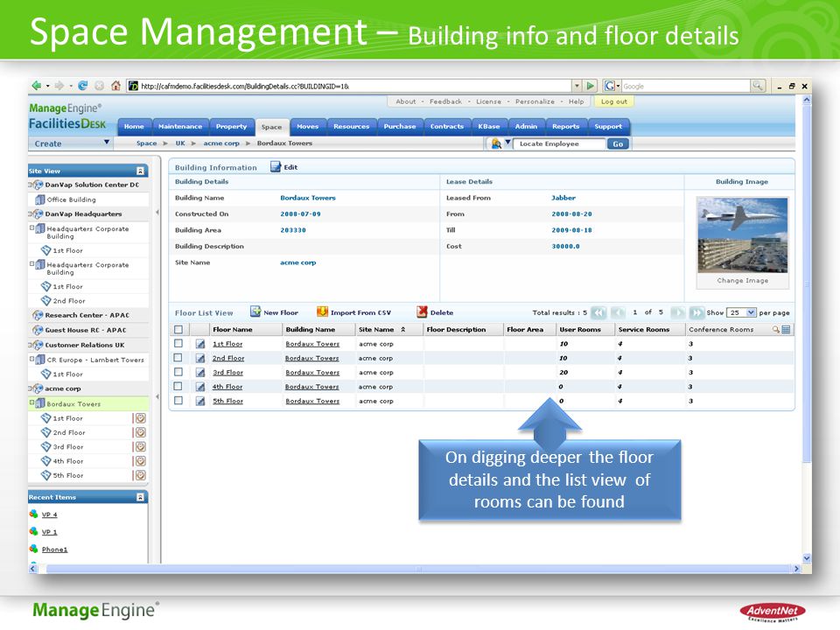Sort by the Site Name column header
Viewport: 840px width, 630px height.
[376, 330]
